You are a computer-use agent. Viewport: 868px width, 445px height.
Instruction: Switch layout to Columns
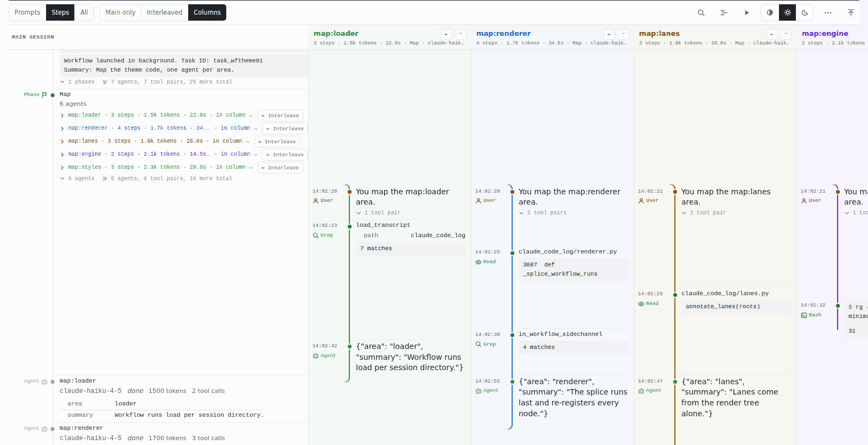tap(207, 12)
